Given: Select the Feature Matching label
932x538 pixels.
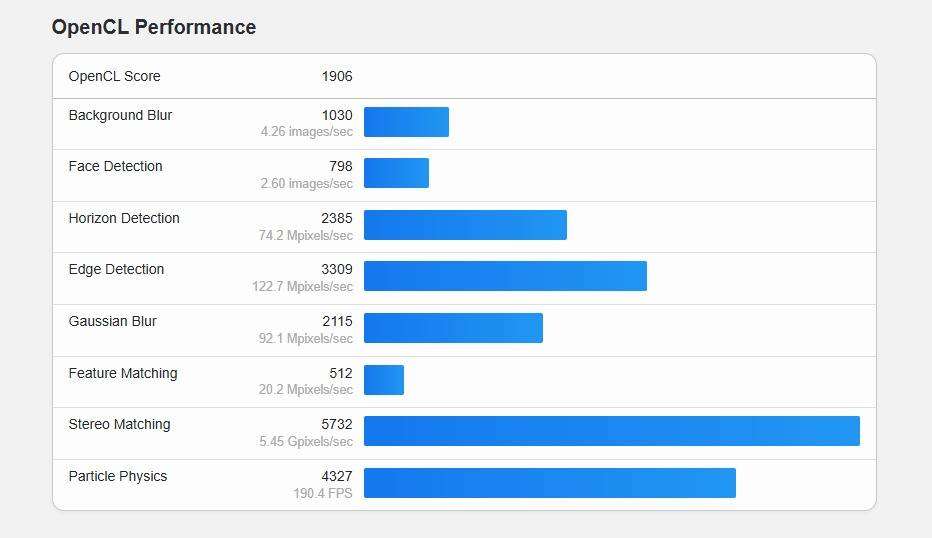Looking at the screenshot, I should click(123, 373).
